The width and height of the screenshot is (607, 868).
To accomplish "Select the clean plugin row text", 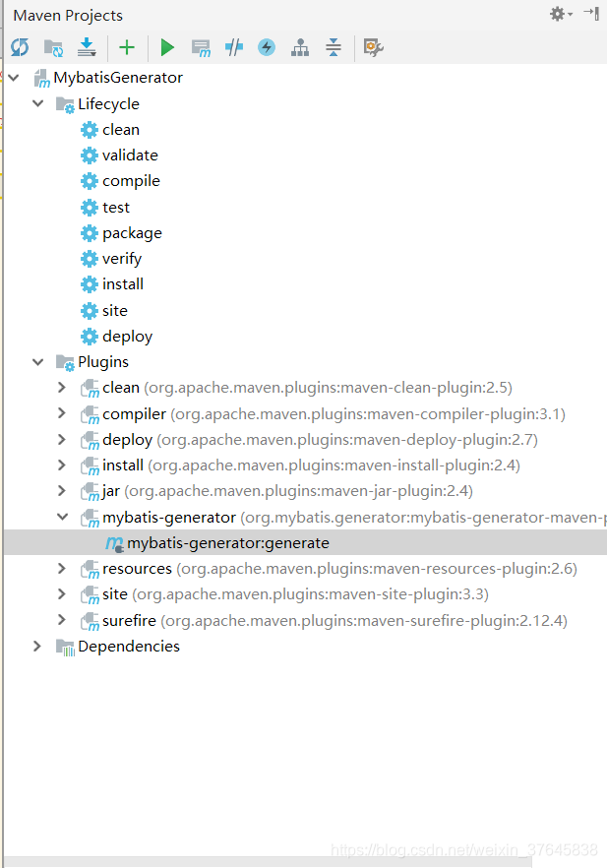I will click(307, 388).
